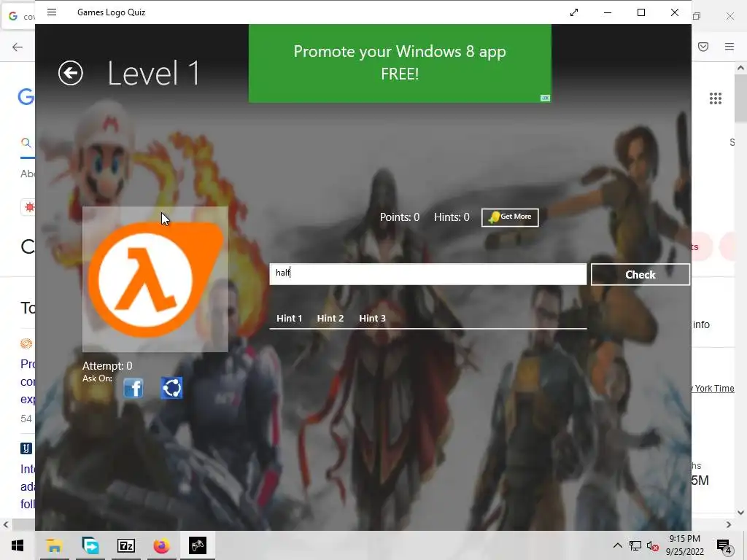The height and width of the screenshot is (560, 747).
Task: Focus the answer field containing "half"
Action: 427,274
